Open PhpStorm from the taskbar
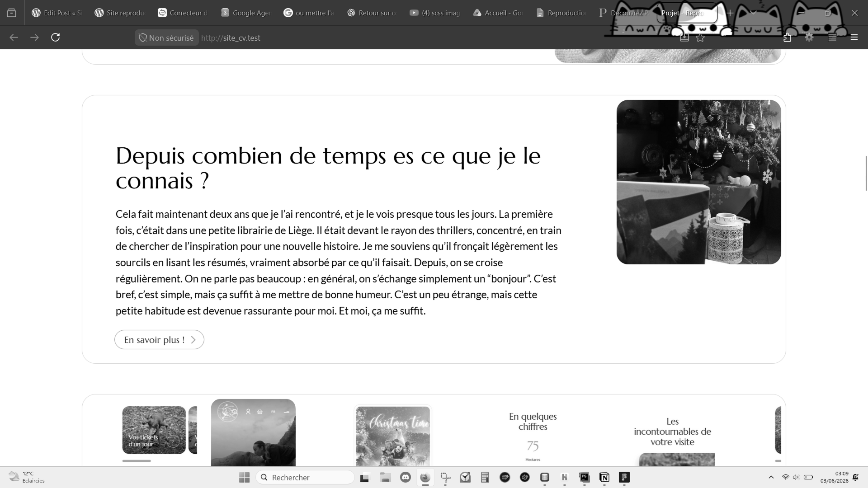 [585, 478]
